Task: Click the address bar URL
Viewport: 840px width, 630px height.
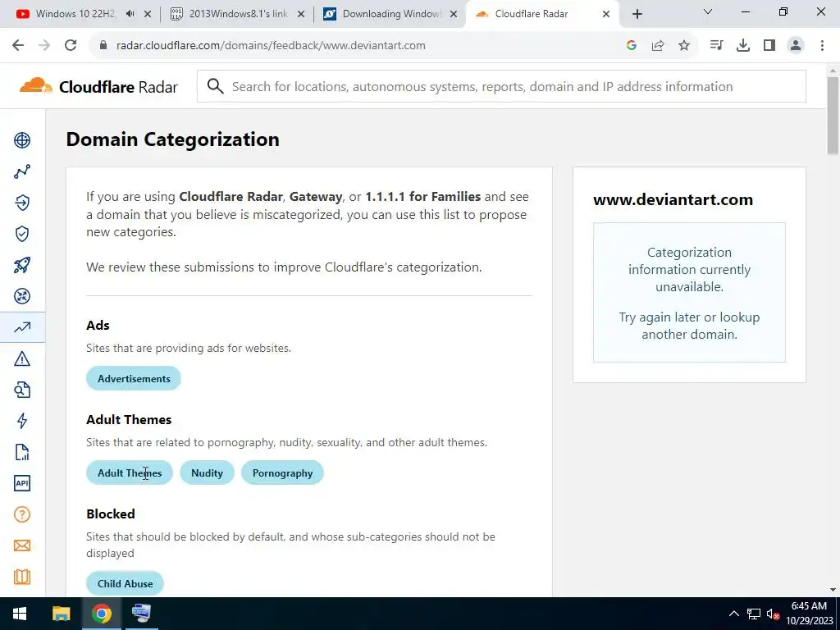Action: [x=271, y=46]
